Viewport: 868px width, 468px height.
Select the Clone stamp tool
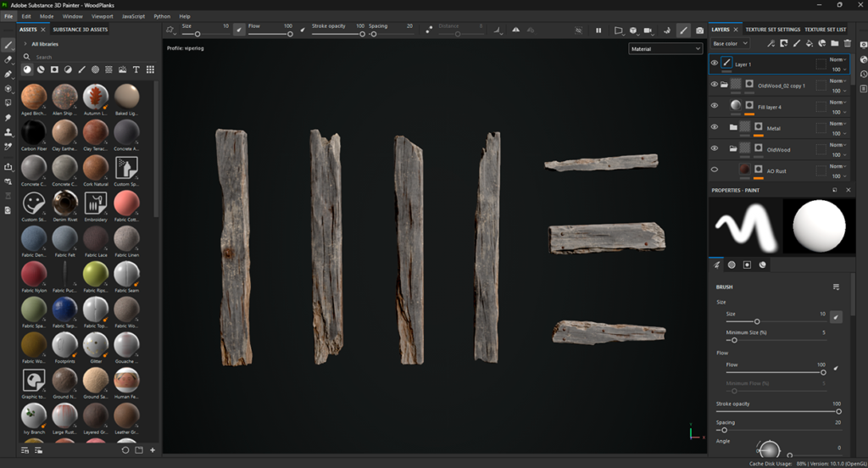point(8,132)
